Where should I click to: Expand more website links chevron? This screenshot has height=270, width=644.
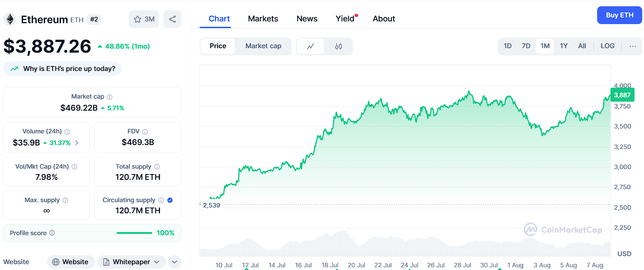pos(174,262)
